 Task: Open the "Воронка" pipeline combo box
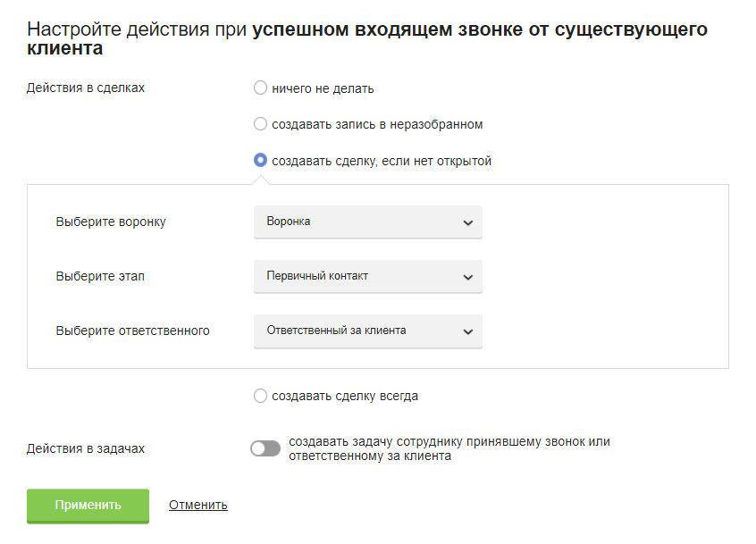point(366,222)
